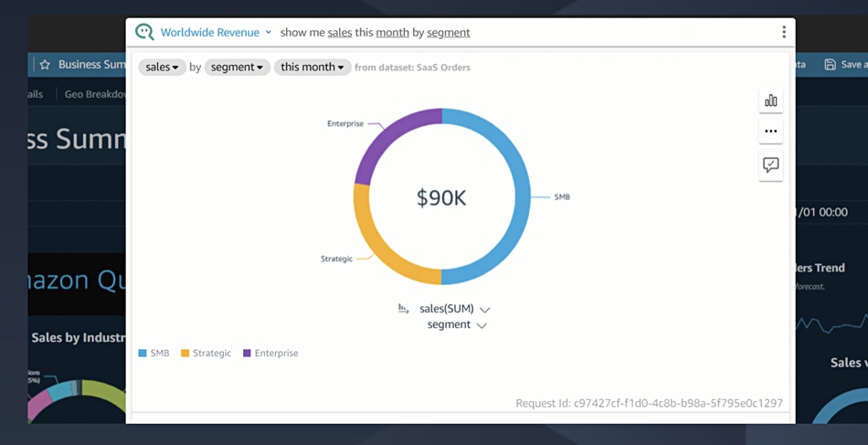Screen dimensions: 868x445
Task: Open the segment field pill dropdown
Action: click(x=237, y=67)
